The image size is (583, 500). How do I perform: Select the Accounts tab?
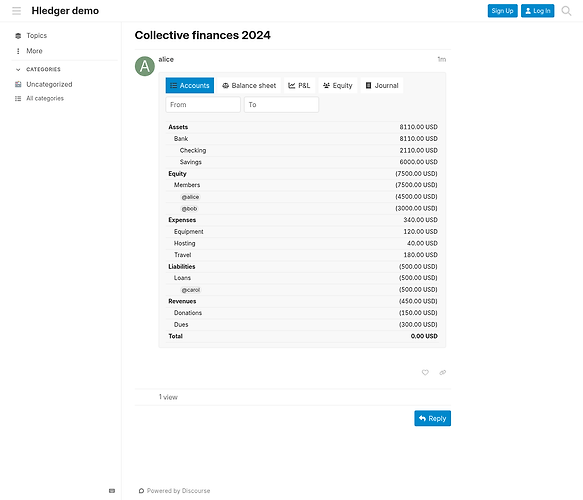coord(190,86)
